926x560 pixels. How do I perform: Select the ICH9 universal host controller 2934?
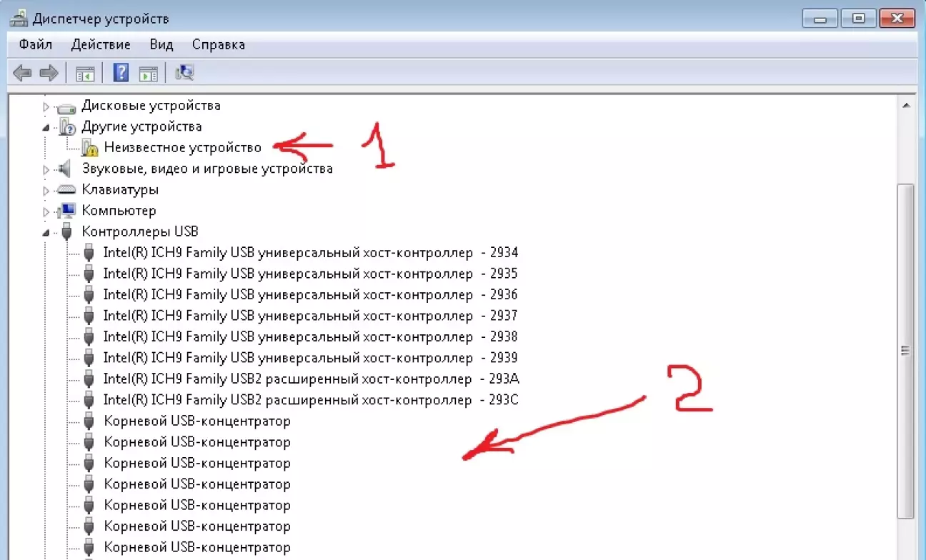point(310,253)
